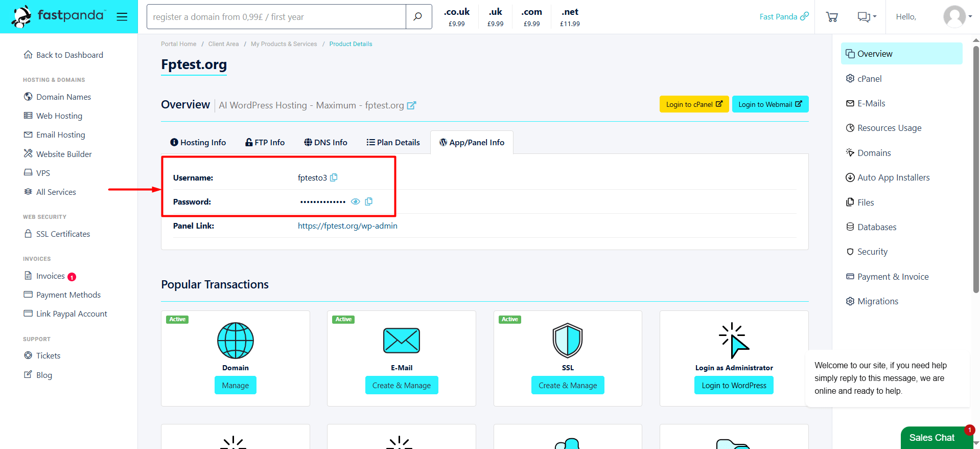Copy the password to clipboard
The height and width of the screenshot is (449, 980).
click(369, 201)
